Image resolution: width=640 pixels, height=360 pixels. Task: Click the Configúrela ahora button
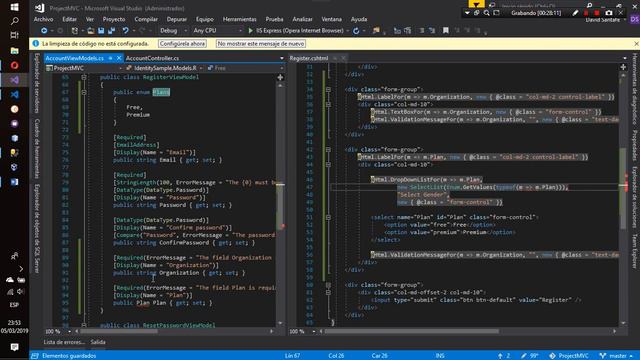tap(182, 44)
